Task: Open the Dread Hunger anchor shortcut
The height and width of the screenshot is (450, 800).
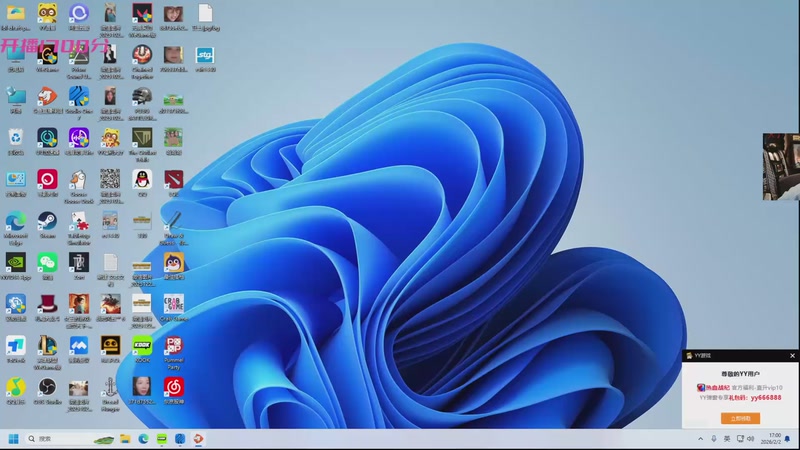Action: point(110,388)
